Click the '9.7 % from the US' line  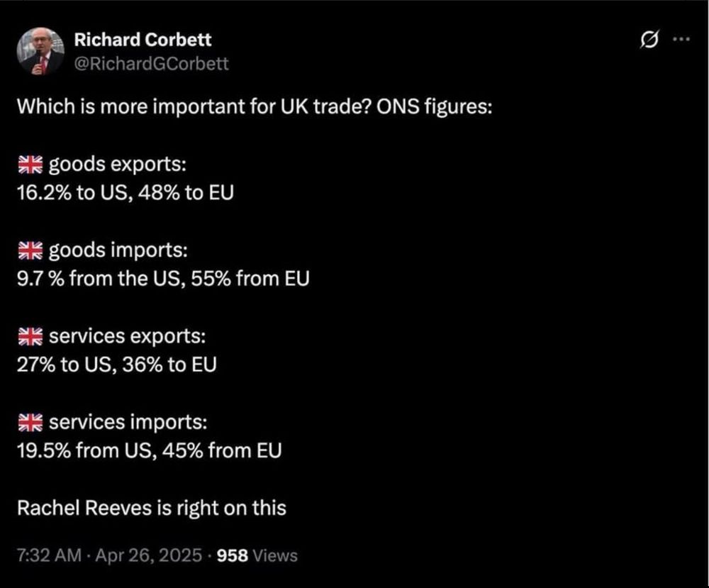coord(163,279)
